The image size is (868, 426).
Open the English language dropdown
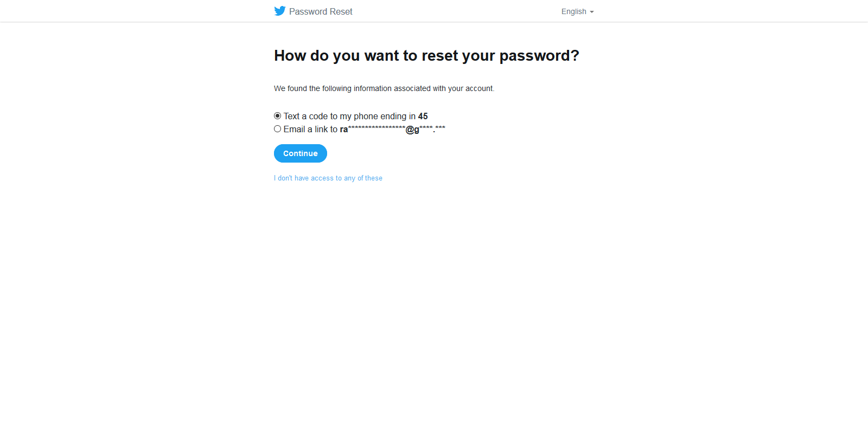577,11
